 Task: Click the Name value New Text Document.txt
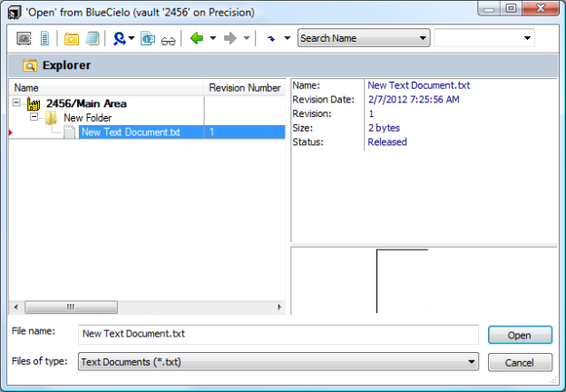click(x=419, y=85)
